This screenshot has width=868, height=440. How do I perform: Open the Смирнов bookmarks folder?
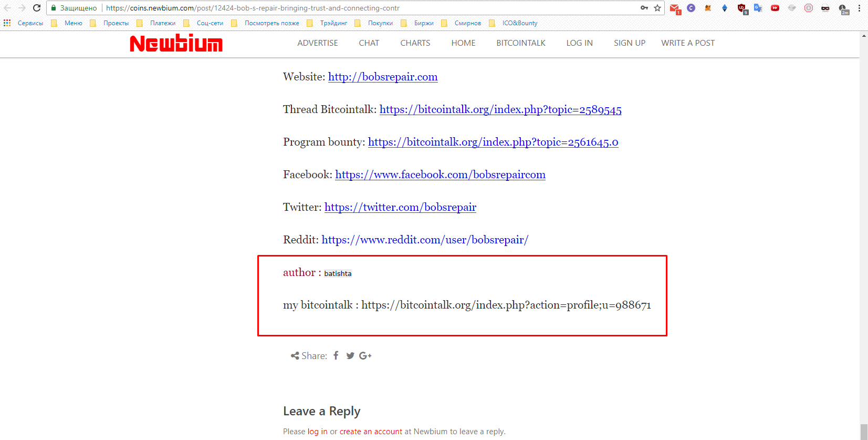click(461, 23)
